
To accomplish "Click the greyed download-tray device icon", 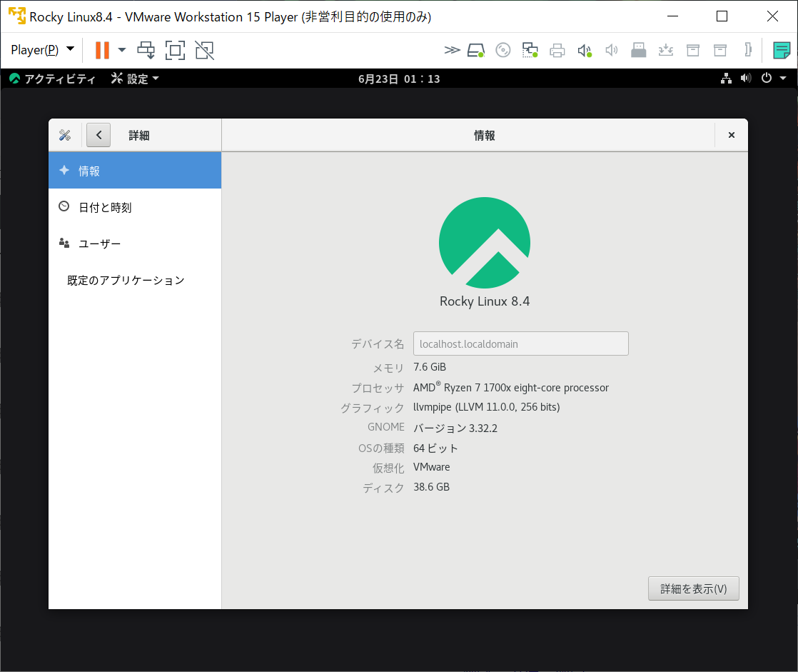I will point(666,50).
